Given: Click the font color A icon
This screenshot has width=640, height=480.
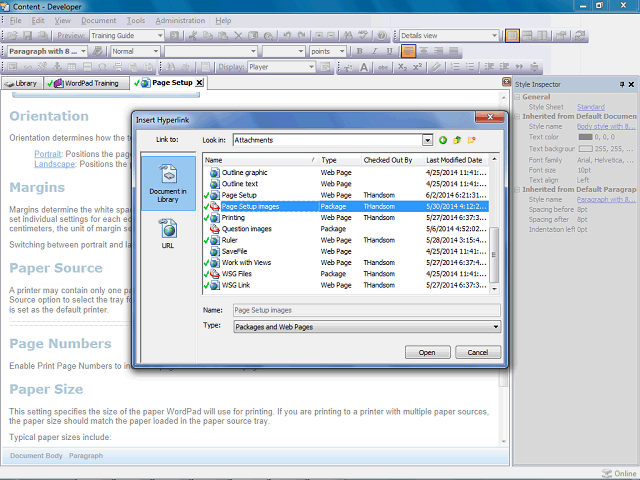Looking at the screenshot, I should click(x=364, y=67).
